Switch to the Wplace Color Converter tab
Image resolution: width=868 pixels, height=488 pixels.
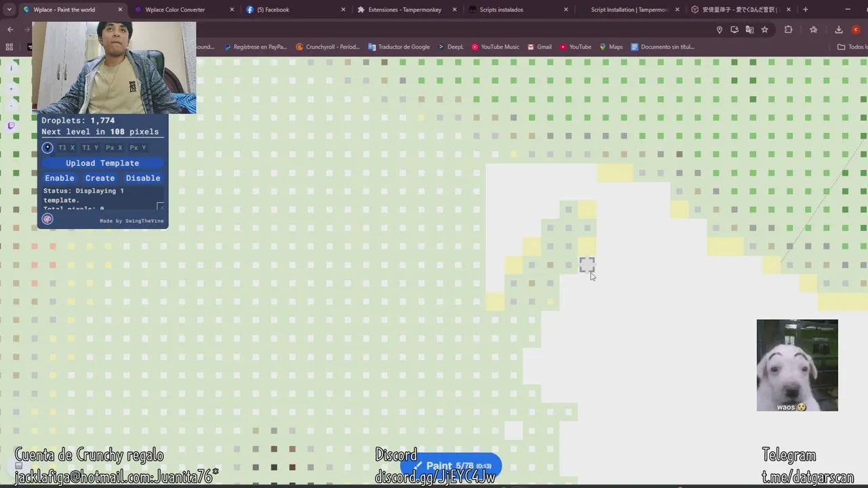tap(184, 9)
